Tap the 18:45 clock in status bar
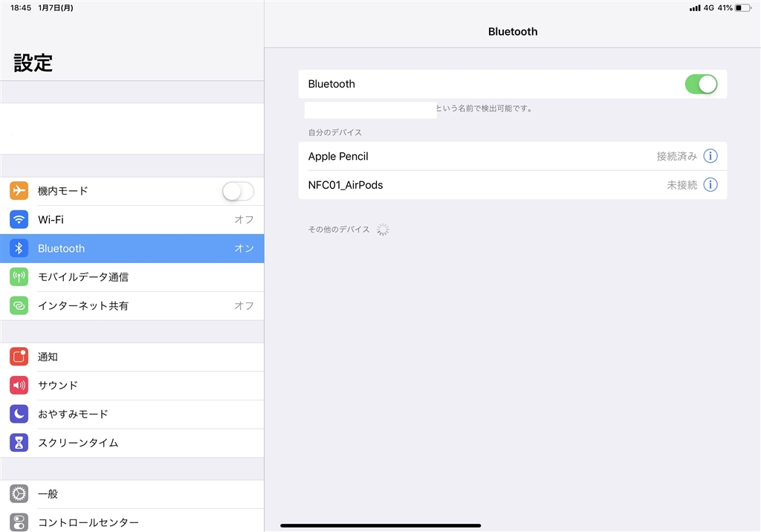 tap(21, 7)
